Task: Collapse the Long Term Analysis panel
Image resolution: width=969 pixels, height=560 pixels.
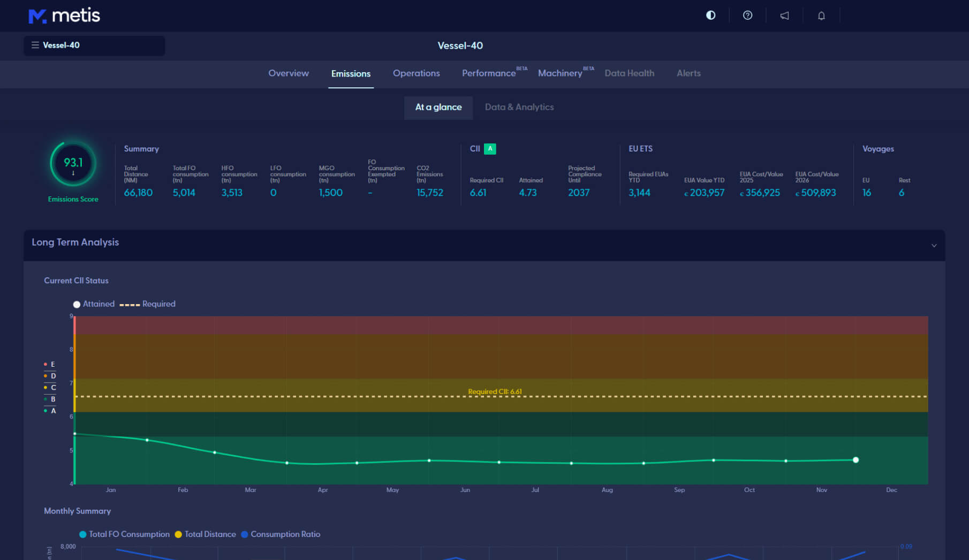Action: (934, 246)
